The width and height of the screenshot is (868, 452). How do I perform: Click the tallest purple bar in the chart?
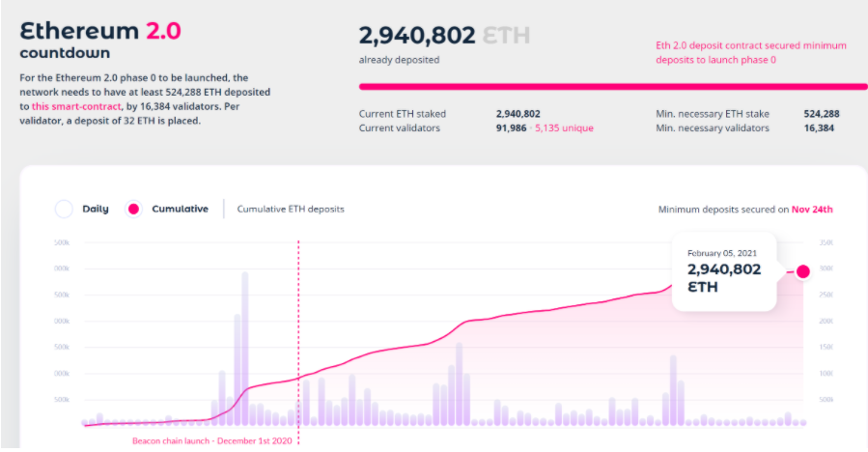click(244, 348)
